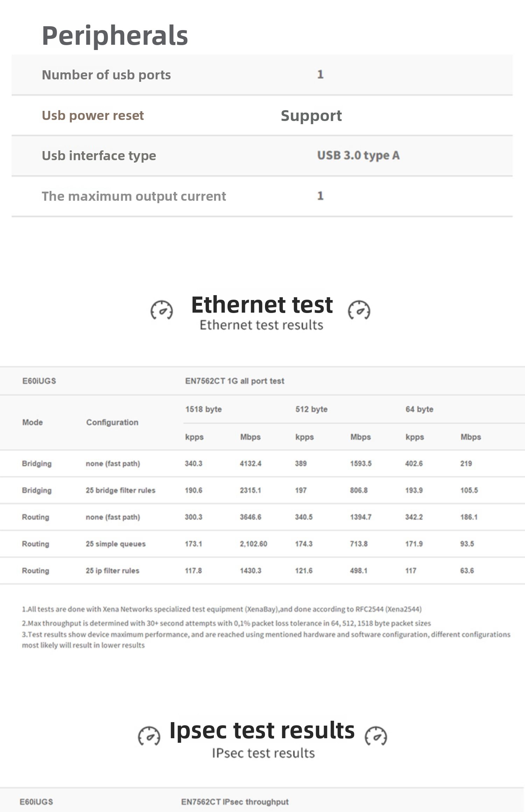Click the speedometer icon after the Ipsec test results heading
This screenshot has width=525, height=812.
coord(376,735)
